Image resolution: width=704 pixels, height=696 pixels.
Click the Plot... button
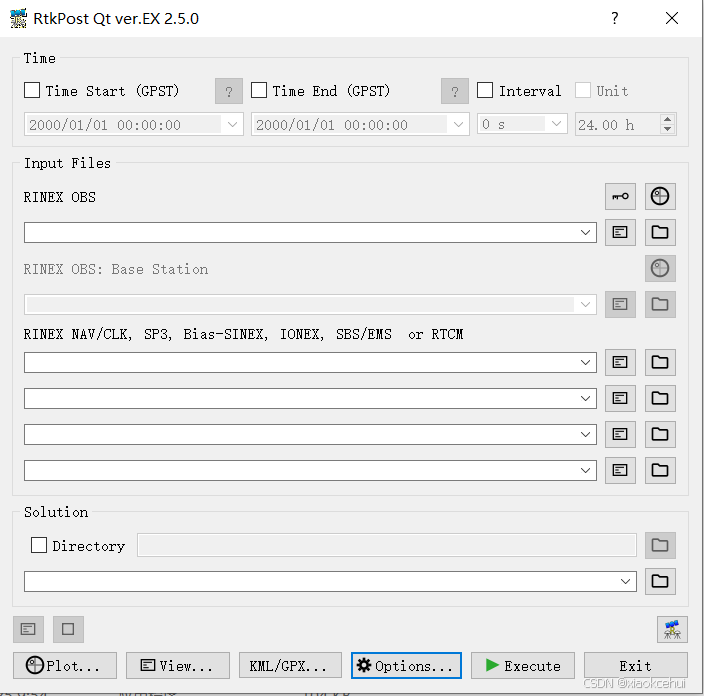point(65,665)
